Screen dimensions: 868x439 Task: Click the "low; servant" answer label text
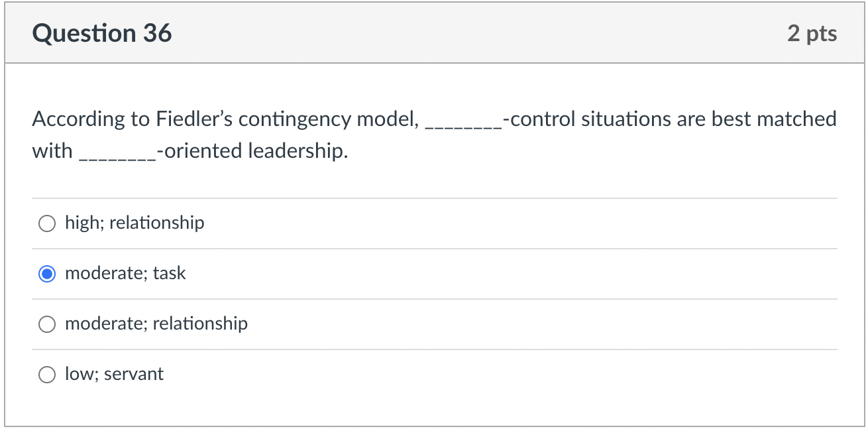(x=114, y=374)
